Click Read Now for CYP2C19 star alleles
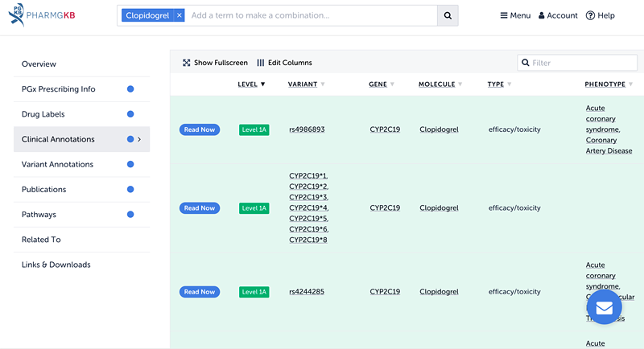Viewport: 644px width, 349px height. (x=200, y=208)
